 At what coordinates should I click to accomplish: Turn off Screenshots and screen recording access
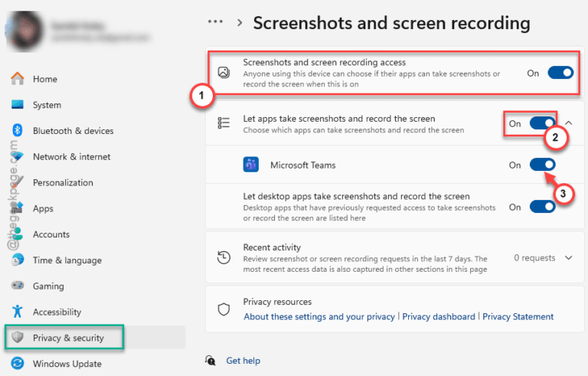(x=560, y=73)
